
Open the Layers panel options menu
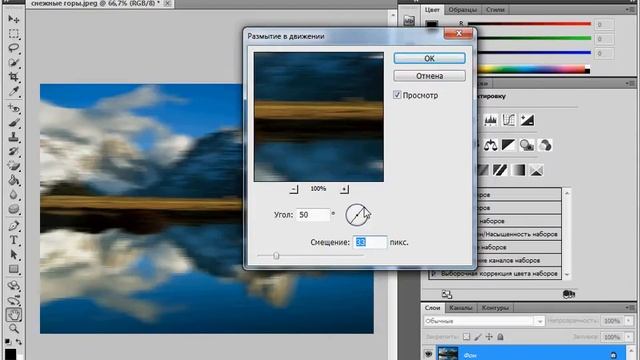click(x=630, y=307)
